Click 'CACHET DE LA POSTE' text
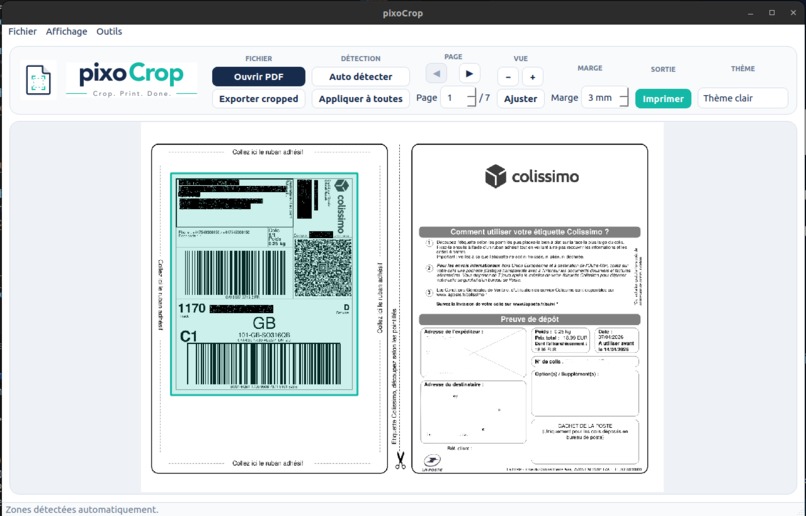This screenshot has width=806, height=516. pyautogui.click(x=585, y=426)
